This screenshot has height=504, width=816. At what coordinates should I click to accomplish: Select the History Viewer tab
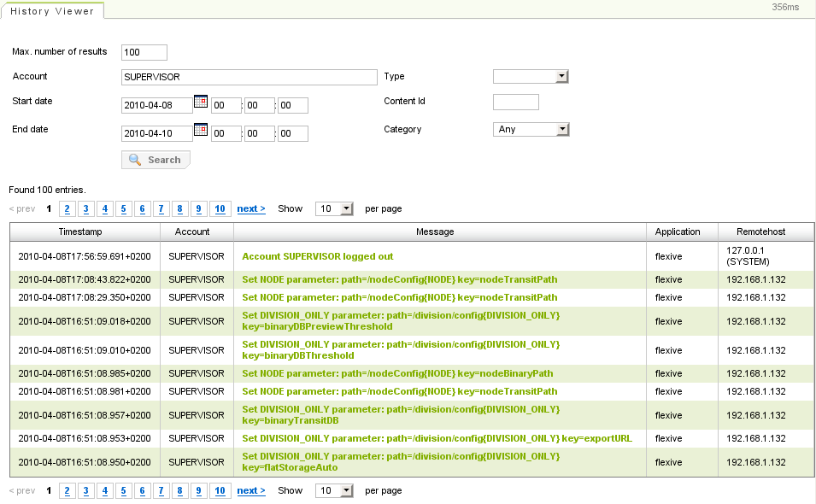52,11
